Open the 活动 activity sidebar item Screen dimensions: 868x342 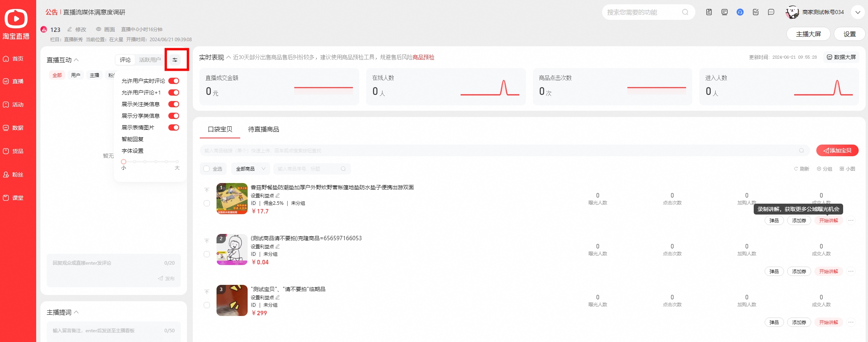click(14, 105)
